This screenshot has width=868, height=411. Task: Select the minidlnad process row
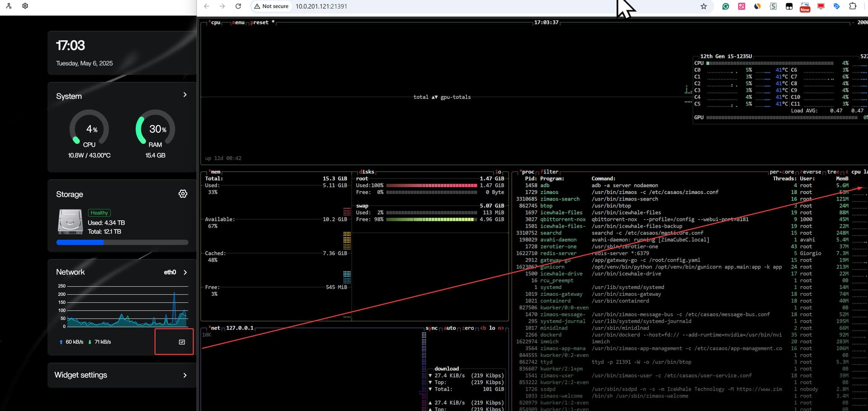coord(682,328)
